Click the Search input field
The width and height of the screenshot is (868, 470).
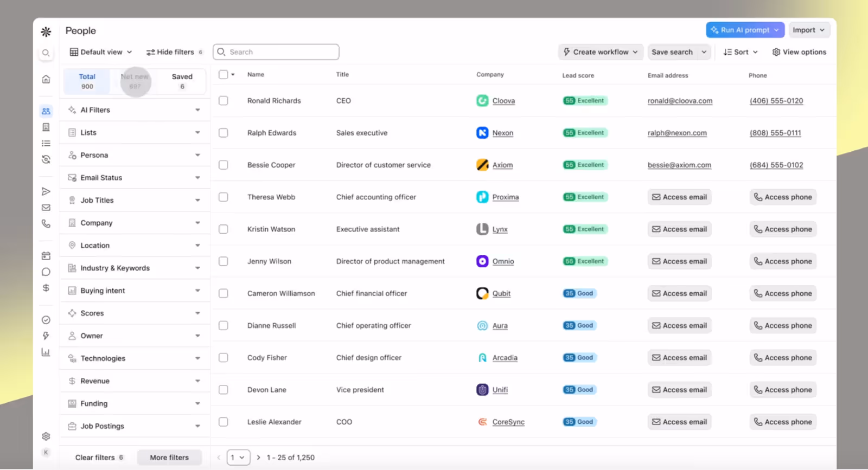[276, 52]
